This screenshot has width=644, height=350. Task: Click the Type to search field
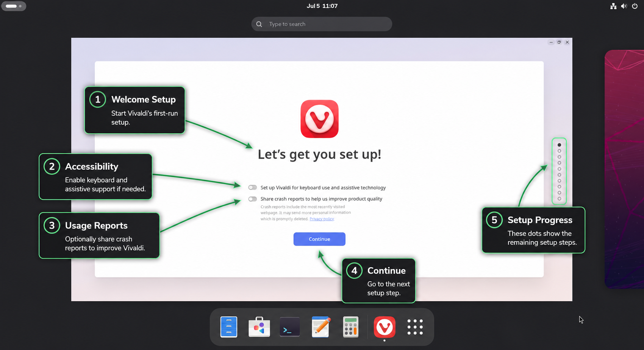(x=322, y=24)
